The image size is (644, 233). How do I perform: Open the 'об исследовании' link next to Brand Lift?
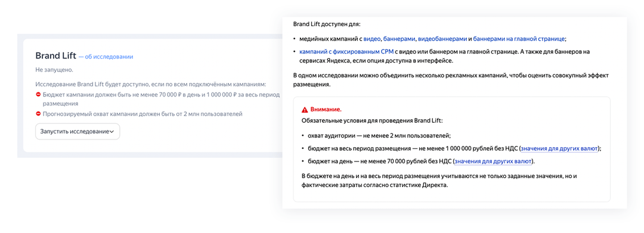pyautogui.click(x=109, y=57)
